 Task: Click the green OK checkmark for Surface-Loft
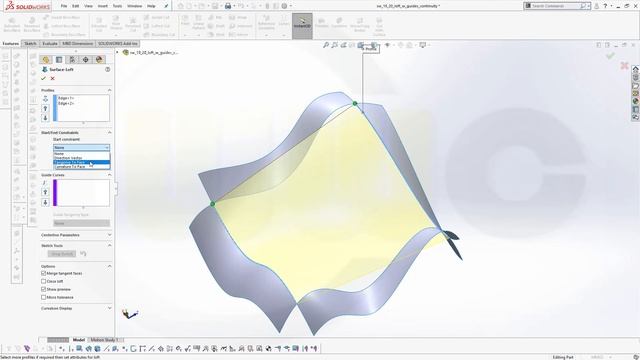pos(43,78)
